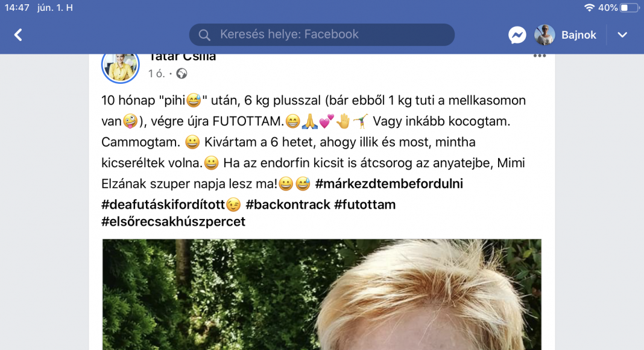Click the post timestamp 1 ó.
This screenshot has height=350, width=644.
(x=157, y=74)
